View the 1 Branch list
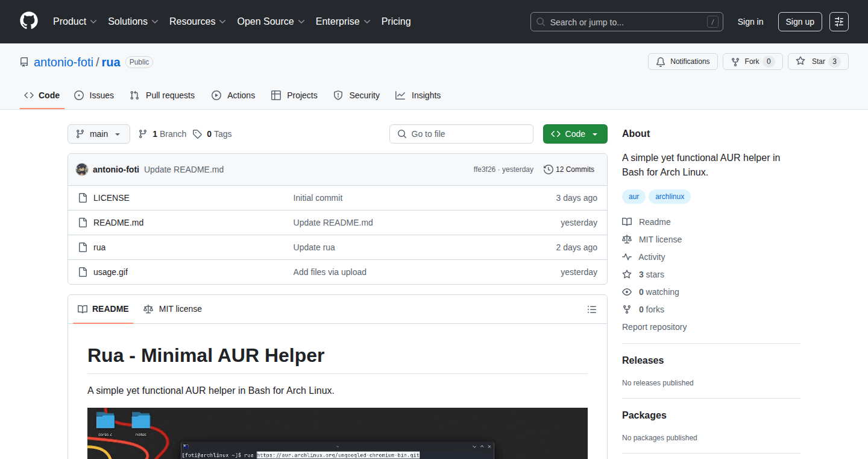The width and height of the screenshot is (868, 459). point(162,134)
